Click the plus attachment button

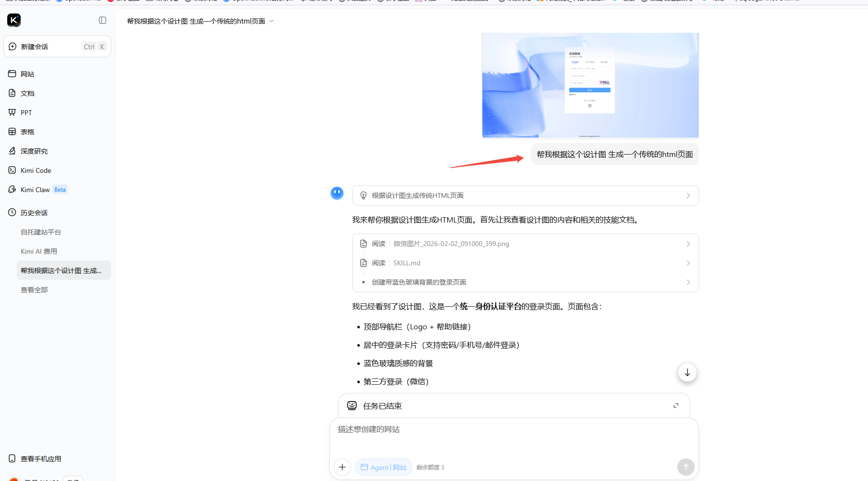coord(342,467)
